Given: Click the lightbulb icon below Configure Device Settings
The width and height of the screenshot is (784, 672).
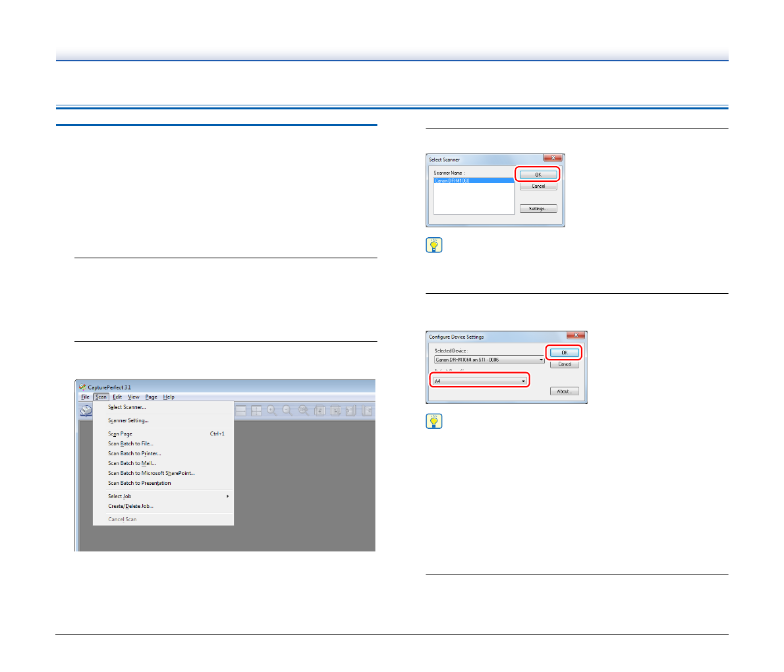Looking at the screenshot, I should pos(435,422).
